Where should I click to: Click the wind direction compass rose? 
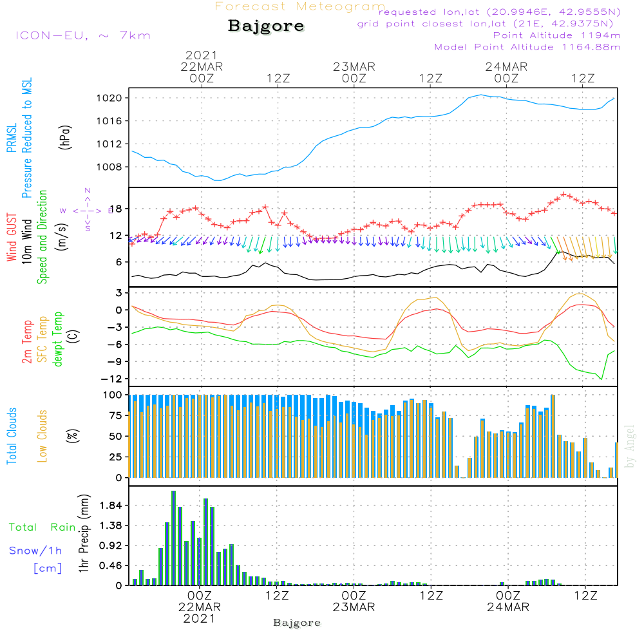[88, 211]
